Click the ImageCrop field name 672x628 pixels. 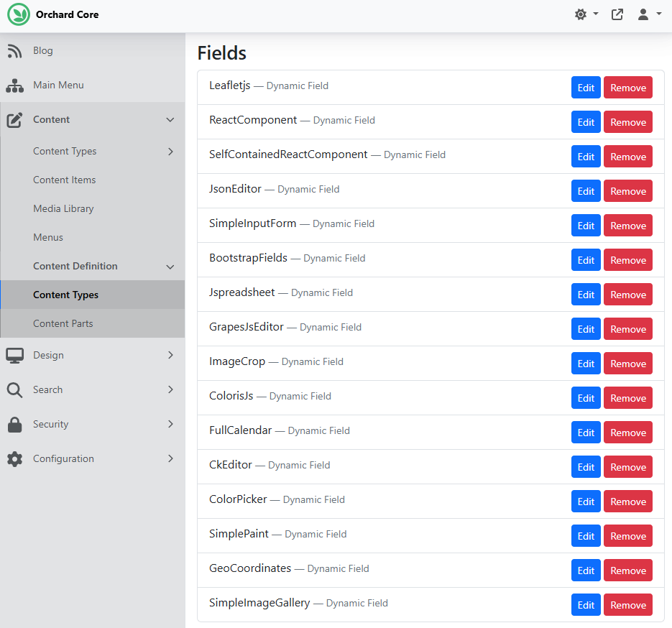tap(237, 361)
